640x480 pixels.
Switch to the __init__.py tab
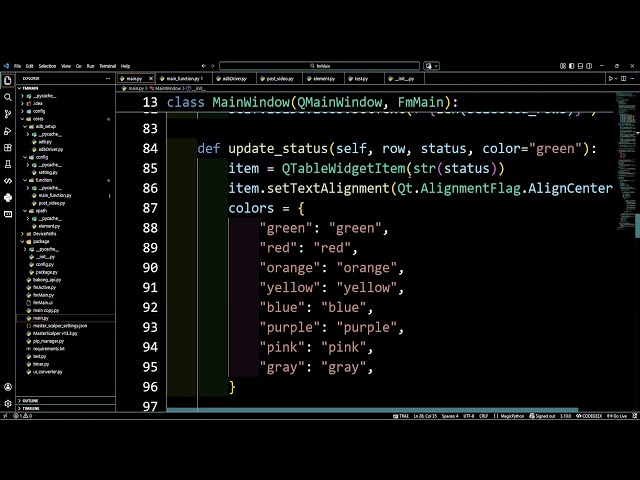pyautogui.click(x=404, y=78)
